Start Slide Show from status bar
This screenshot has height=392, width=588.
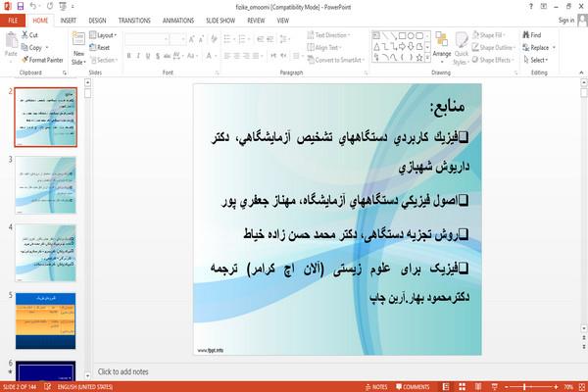click(x=494, y=387)
